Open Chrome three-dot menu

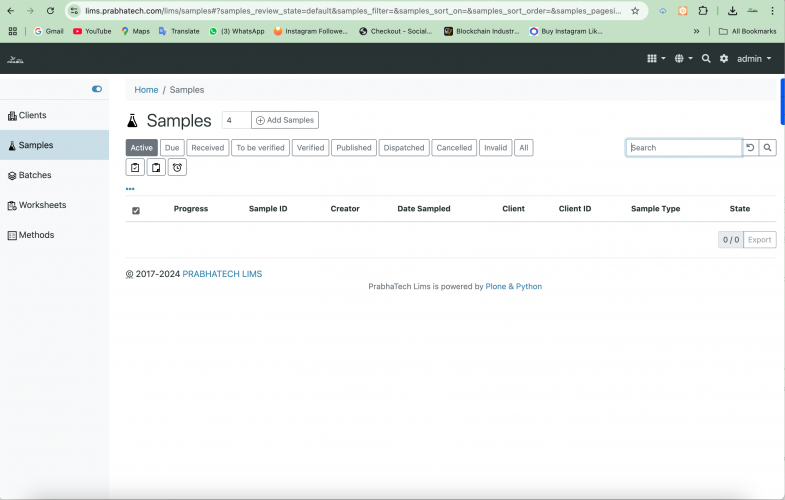772,11
